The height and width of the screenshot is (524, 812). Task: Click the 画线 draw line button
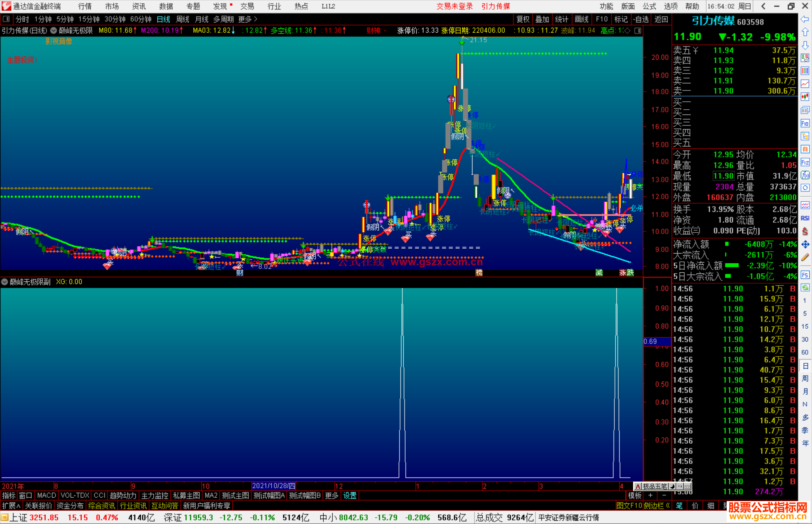point(582,19)
